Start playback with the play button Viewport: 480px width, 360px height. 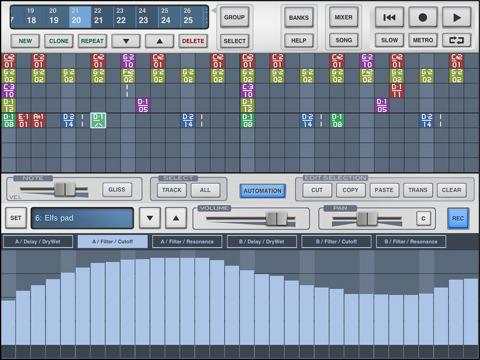[457, 17]
